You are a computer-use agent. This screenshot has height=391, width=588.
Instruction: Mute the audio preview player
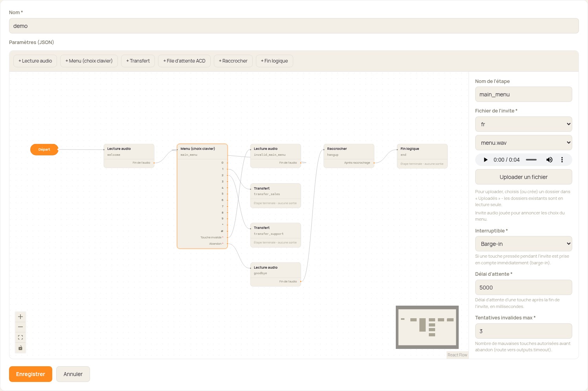pyautogui.click(x=549, y=160)
